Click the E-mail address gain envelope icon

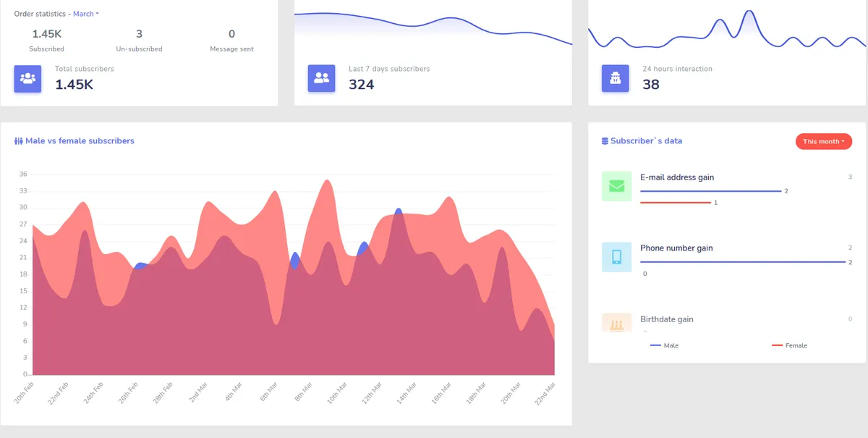pyautogui.click(x=616, y=186)
